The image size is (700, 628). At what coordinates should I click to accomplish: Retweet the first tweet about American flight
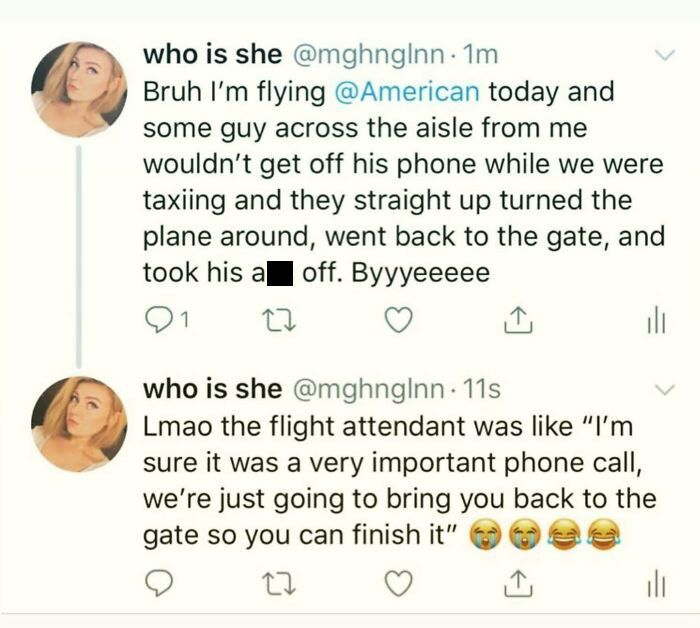click(x=279, y=321)
